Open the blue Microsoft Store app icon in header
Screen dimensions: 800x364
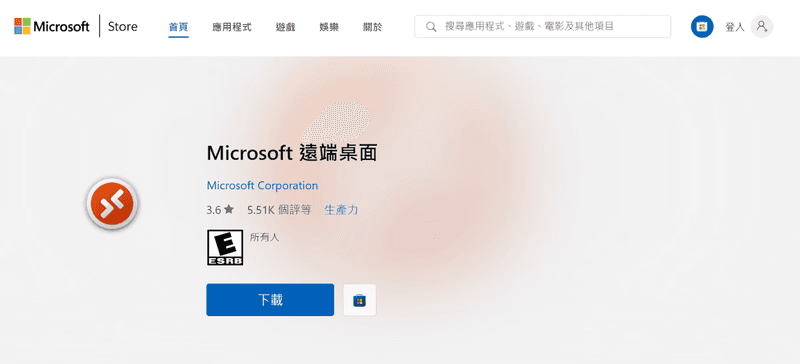tap(702, 27)
